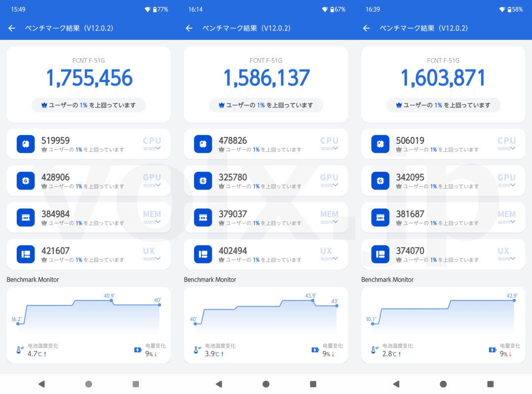Click the CPU icon beside score 506019
The width and height of the screenshot is (532, 394).
tap(380, 144)
